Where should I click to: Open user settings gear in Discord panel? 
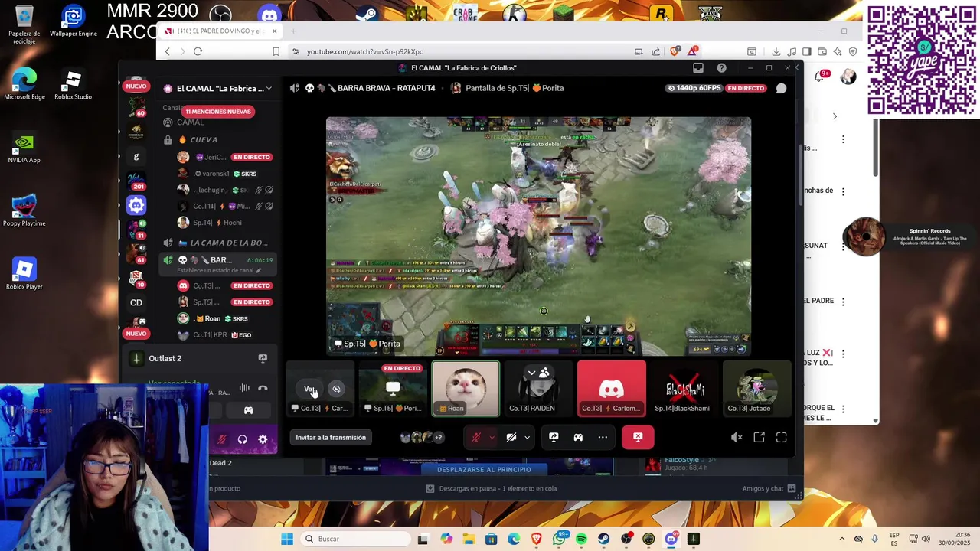tap(263, 439)
